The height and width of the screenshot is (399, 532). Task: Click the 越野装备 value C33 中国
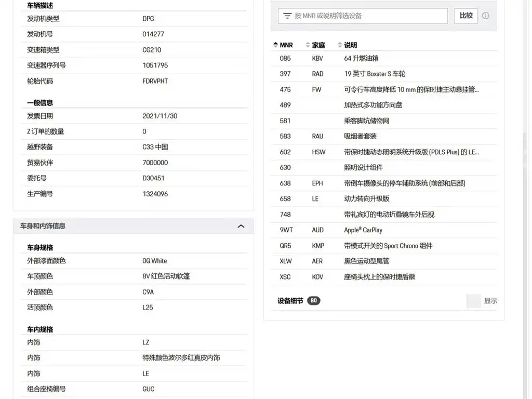[x=155, y=147]
